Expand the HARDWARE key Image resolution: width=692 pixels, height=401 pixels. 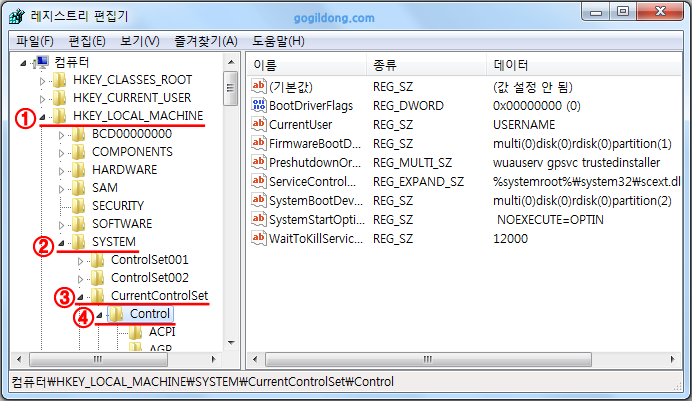(61, 171)
